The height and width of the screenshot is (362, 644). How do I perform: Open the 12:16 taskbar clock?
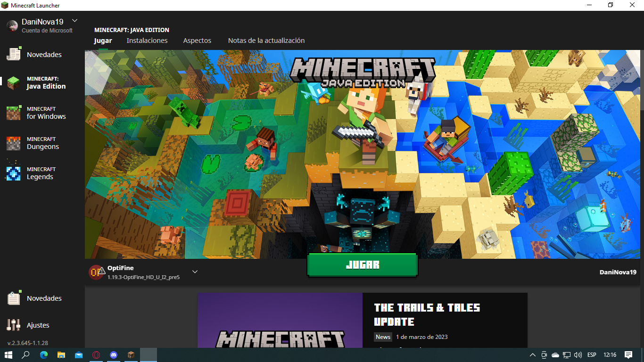click(610, 355)
